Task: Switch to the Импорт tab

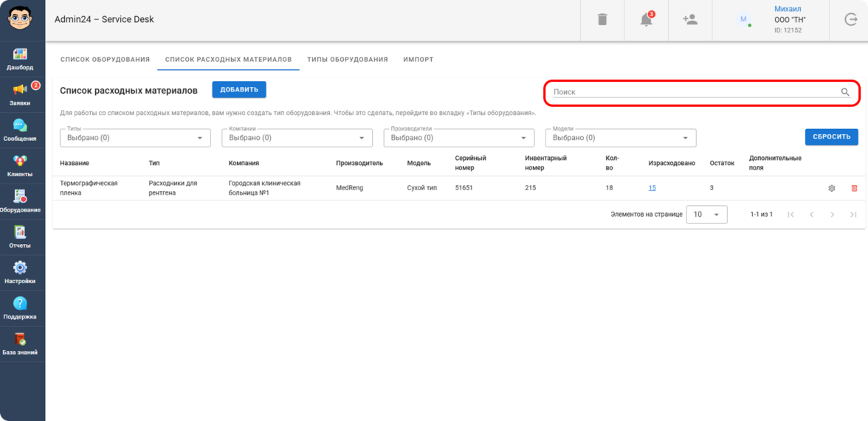Action: click(x=418, y=60)
